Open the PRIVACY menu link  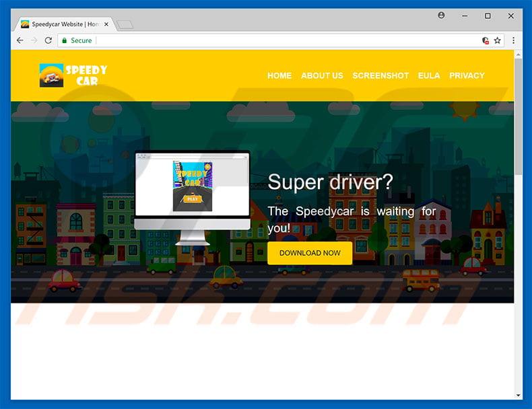tap(467, 75)
